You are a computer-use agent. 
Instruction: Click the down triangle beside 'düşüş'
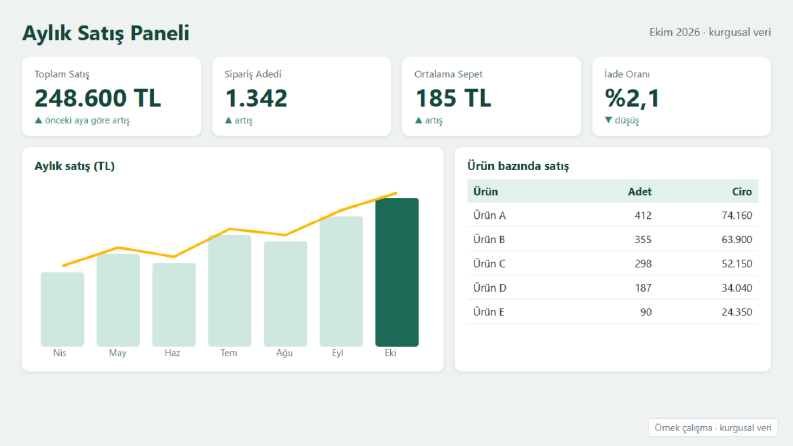click(608, 120)
